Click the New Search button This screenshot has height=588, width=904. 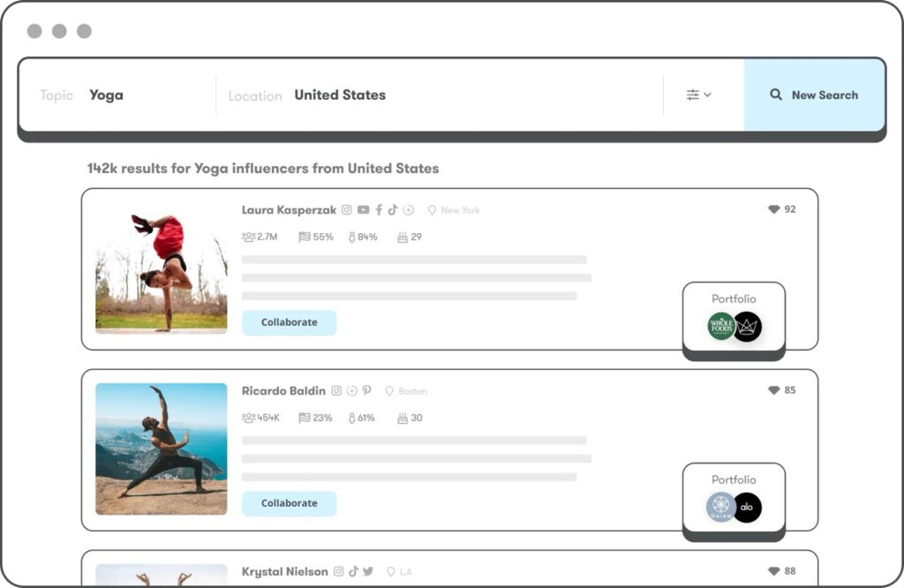814,94
